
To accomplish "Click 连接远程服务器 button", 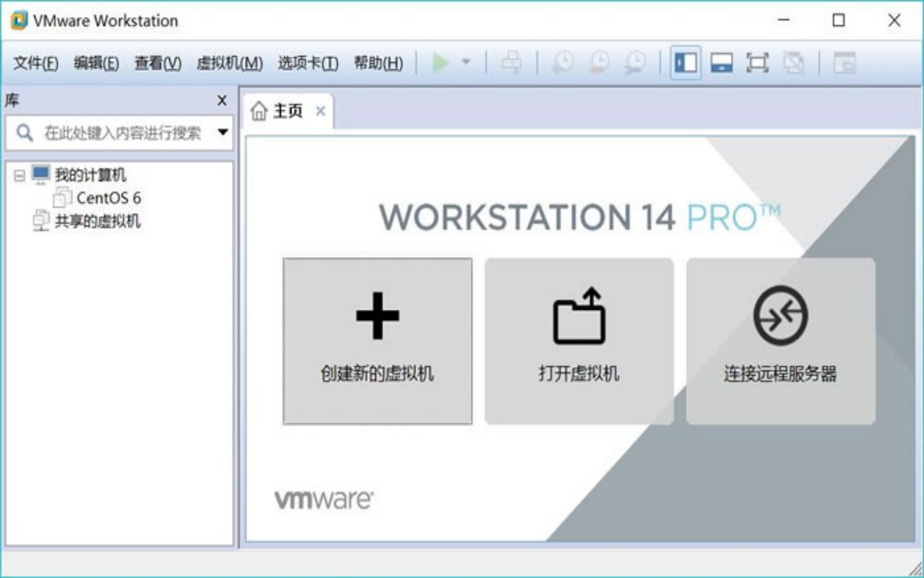I will click(x=780, y=341).
